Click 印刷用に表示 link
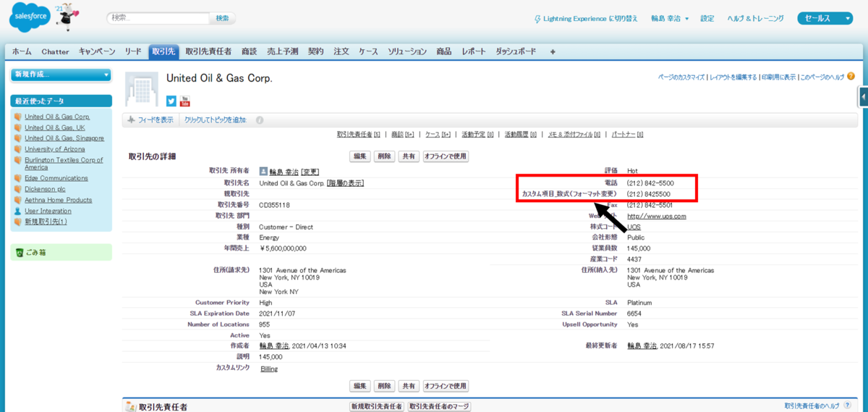Screen dimensions: 868x412 pos(779,77)
